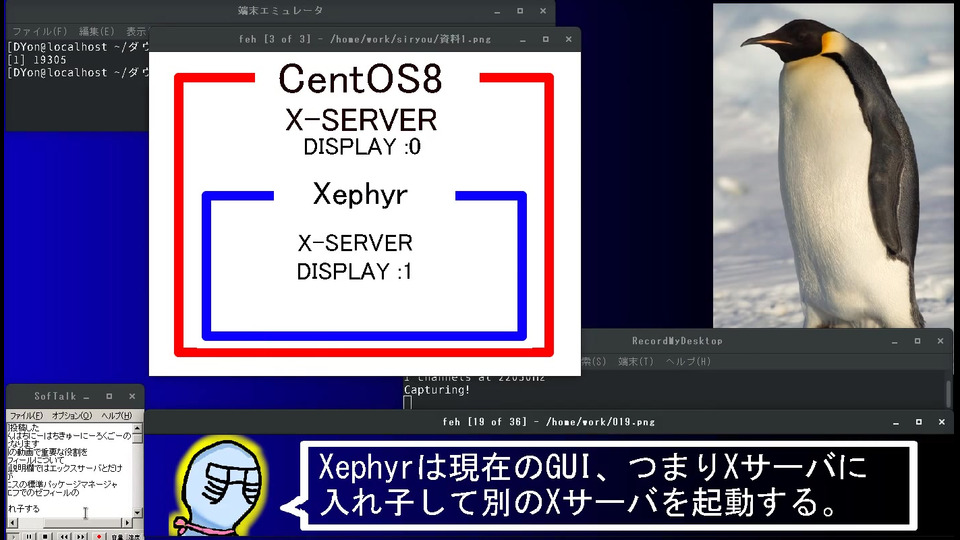Maximize the 端末エミュレータ window
This screenshot has height=540, width=960.
pyautogui.click(x=520, y=11)
